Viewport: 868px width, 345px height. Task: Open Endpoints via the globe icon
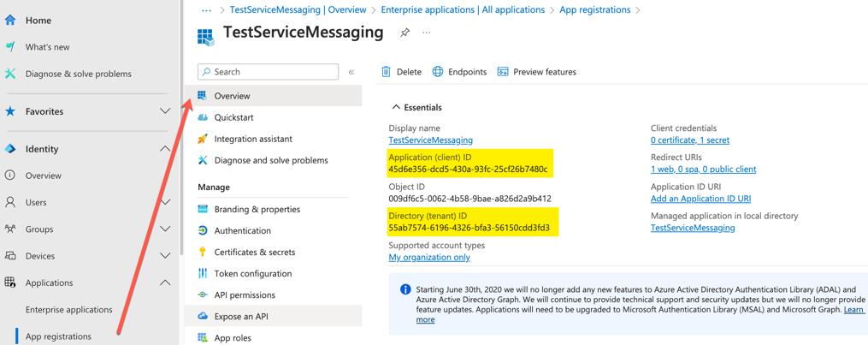coord(438,72)
